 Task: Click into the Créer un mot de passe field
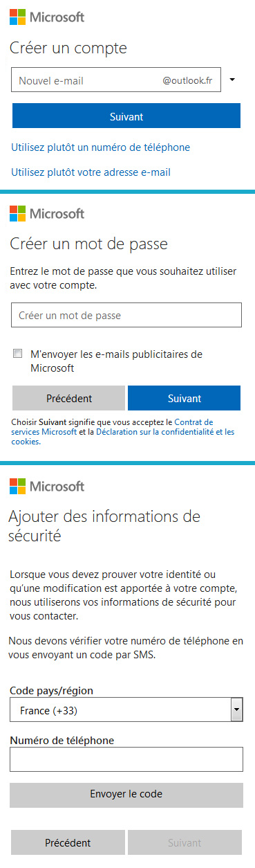pos(126,315)
